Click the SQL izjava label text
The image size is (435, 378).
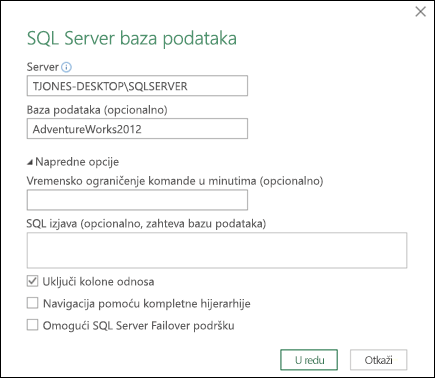[x=146, y=223]
